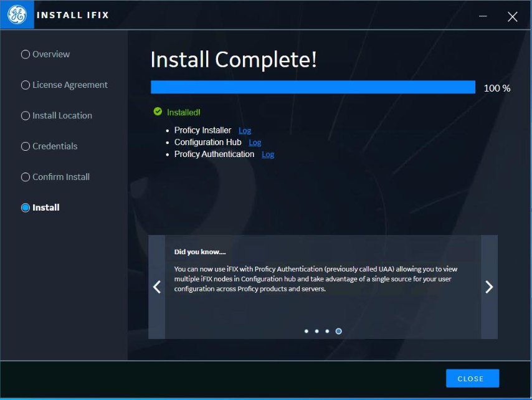Screen dimensions: 532x400
Task: Click the Did you know... tip heading
Action: click(200, 252)
